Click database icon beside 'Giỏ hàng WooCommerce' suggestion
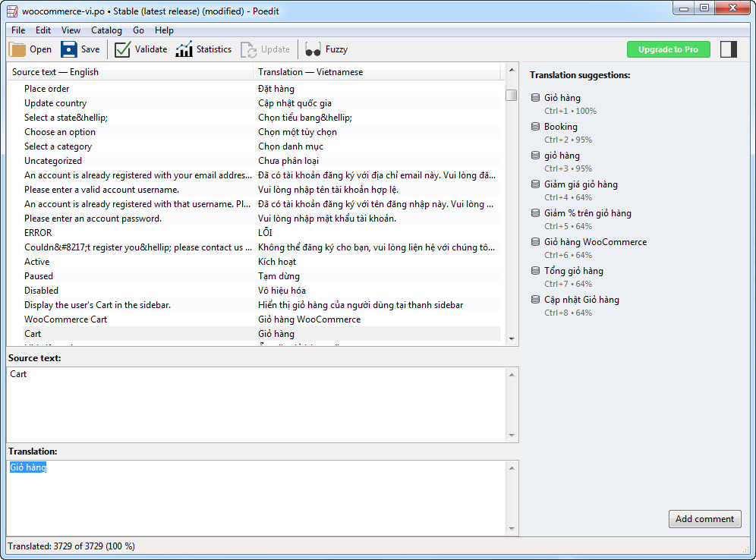Screen dimensions: 756x560 [535, 242]
